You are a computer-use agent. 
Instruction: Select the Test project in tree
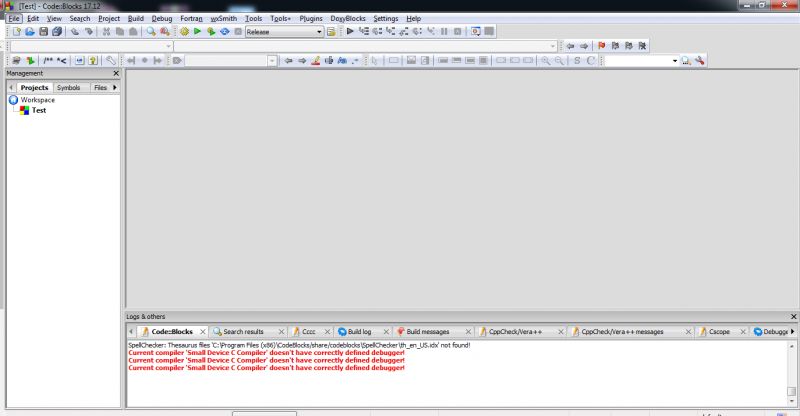pyautogui.click(x=39, y=110)
